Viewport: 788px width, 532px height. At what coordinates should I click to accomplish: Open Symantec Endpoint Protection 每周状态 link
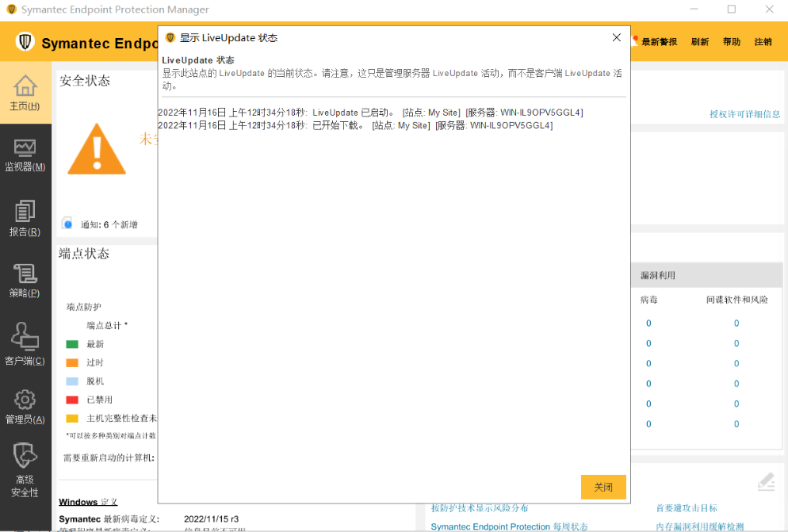click(x=509, y=526)
